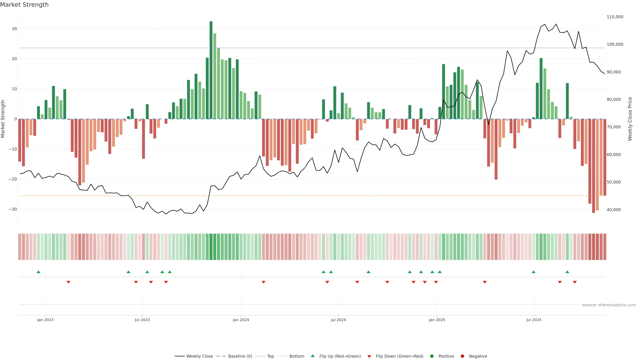The height and width of the screenshot is (362, 644).
Task: Click the rightmost red flip-down triangle marker
Action: tap(575, 282)
